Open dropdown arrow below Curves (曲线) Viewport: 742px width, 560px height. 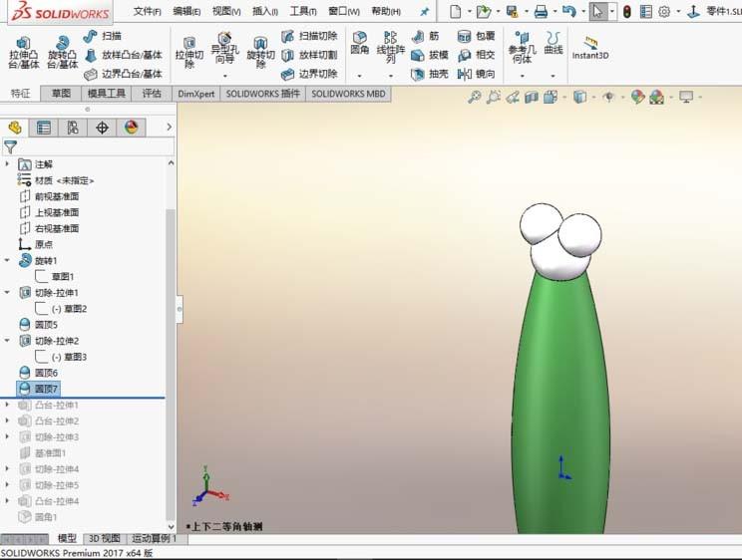(x=553, y=76)
